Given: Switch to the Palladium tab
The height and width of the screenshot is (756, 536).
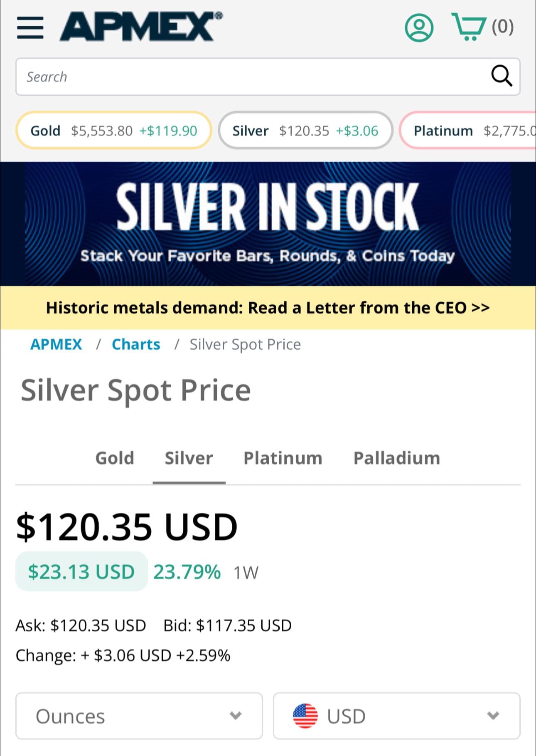Looking at the screenshot, I should point(396,458).
